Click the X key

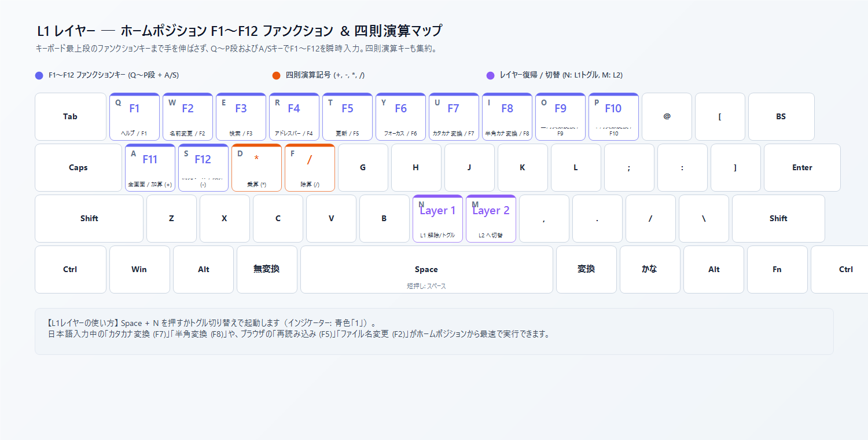(x=225, y=218)
